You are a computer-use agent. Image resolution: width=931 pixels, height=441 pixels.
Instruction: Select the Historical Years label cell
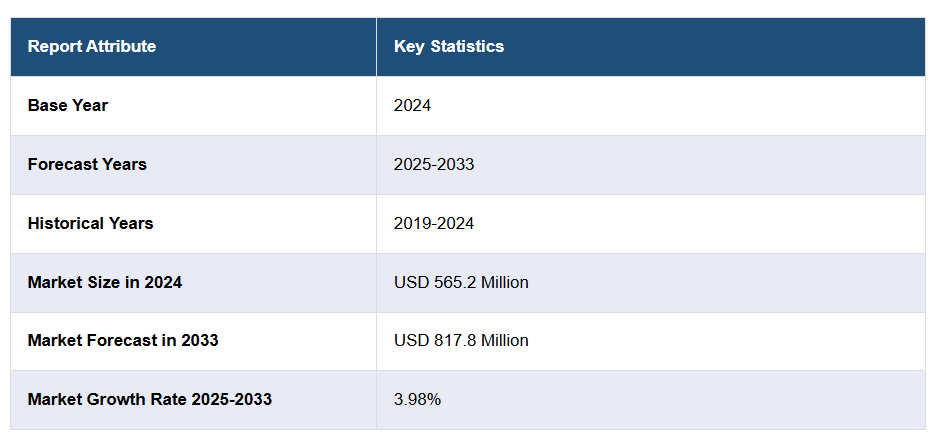[x=90, y=223]
